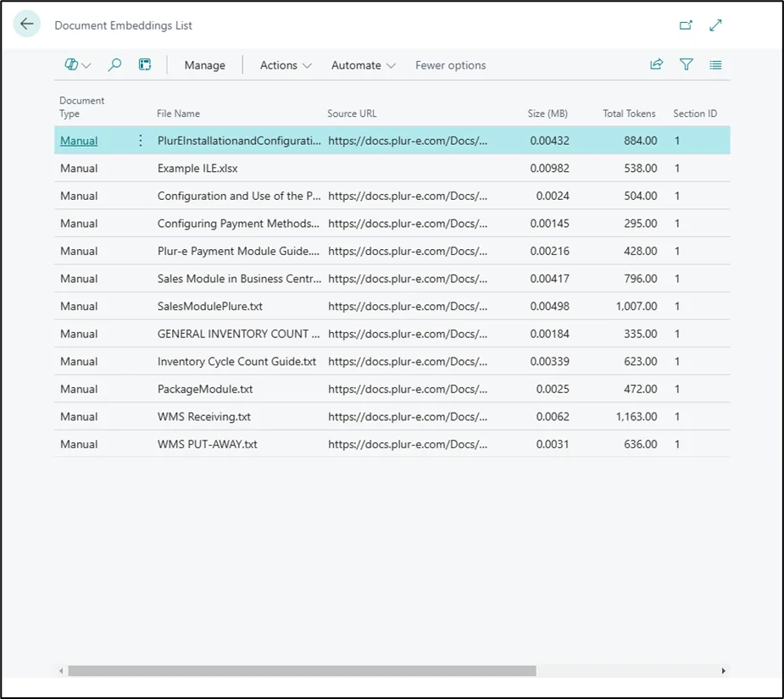
Task: Click total tokens value 1,007.00
Action: point(637,306)
